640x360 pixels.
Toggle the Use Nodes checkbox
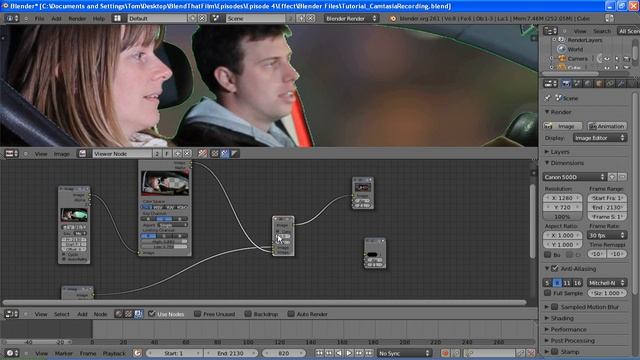[x=152, y=314]
